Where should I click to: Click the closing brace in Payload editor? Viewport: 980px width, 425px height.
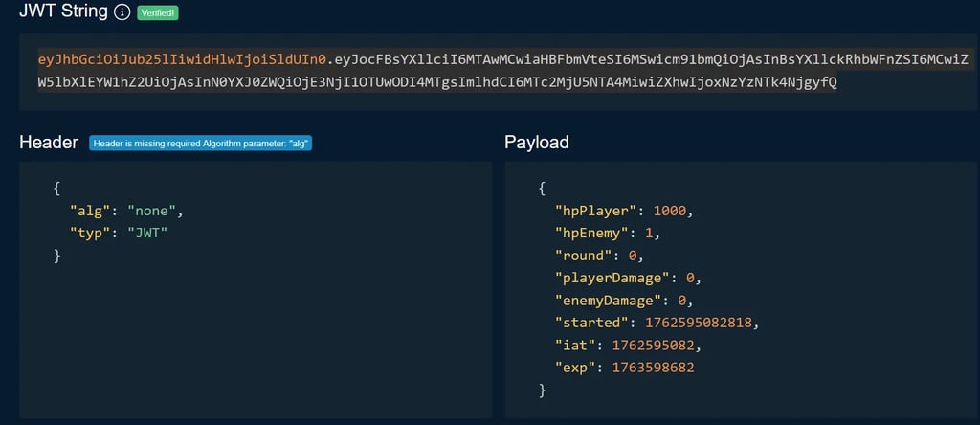(543, 391)
